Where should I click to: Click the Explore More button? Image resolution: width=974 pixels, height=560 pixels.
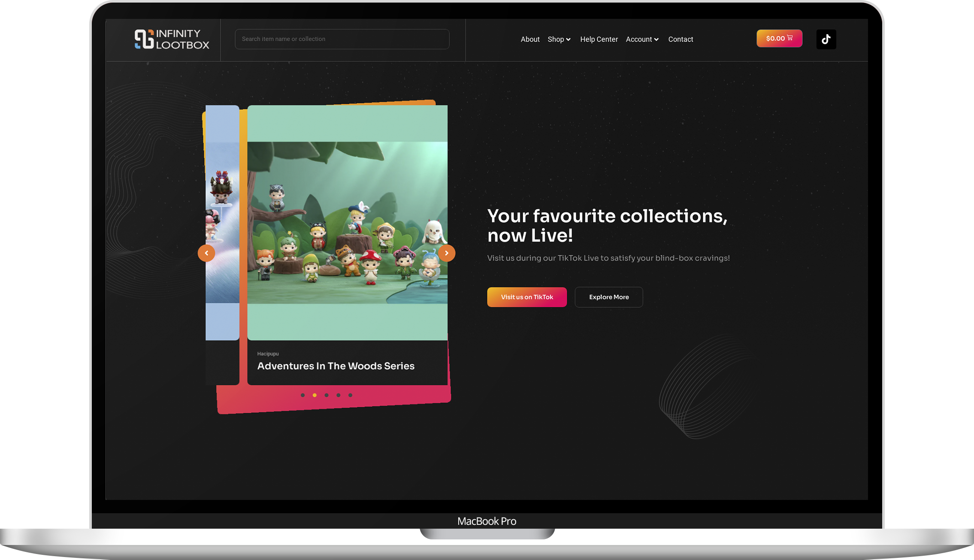click(609, 297)
